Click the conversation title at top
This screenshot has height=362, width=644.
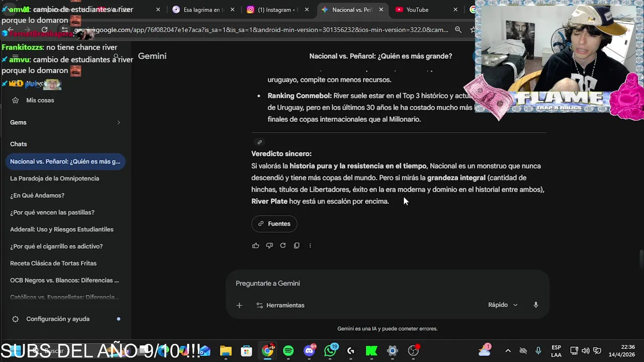click(380, 56)
